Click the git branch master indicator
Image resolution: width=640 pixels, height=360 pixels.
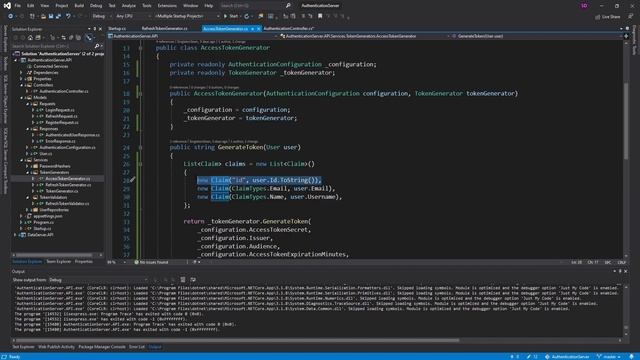[x=609, y=357]
